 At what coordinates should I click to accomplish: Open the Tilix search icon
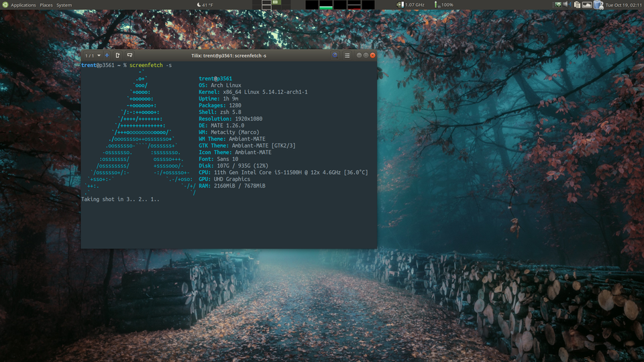pyautogui.click(x=335, y=55)
